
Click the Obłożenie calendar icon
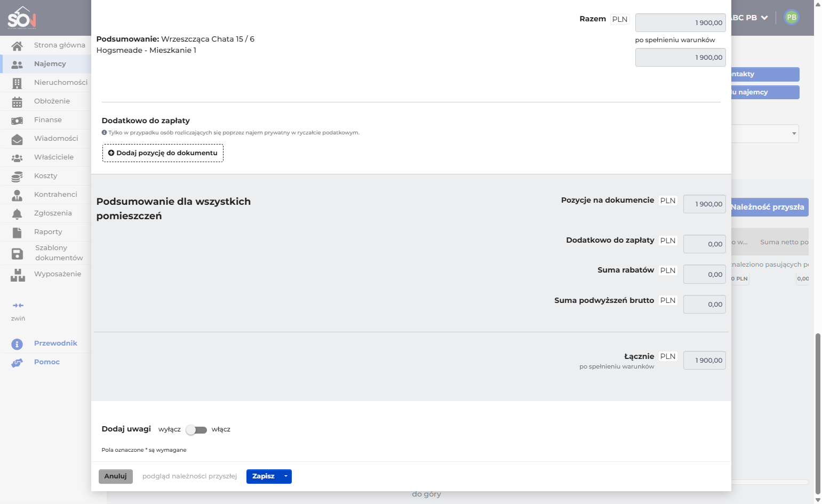click(x=17, y=102)
